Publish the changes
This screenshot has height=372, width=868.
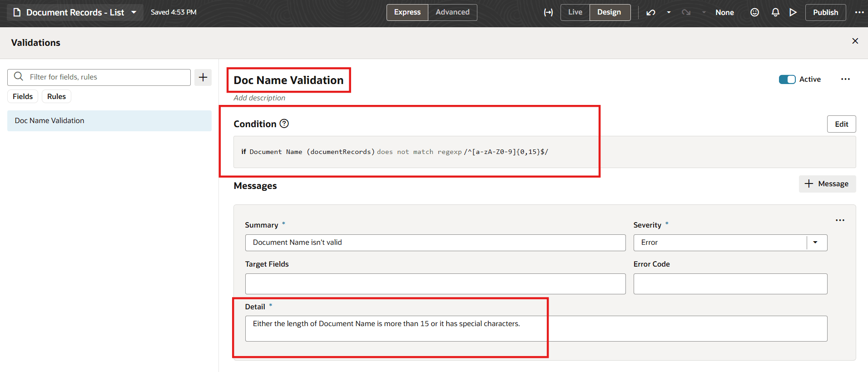pyautogui.click(x=825, y=12)
